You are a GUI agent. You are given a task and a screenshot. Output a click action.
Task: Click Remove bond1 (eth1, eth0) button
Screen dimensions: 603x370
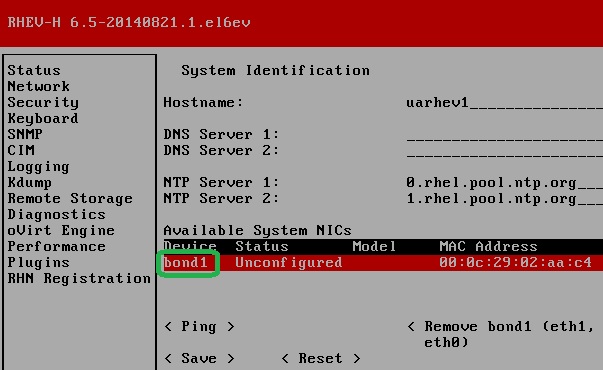coord(502,334)
